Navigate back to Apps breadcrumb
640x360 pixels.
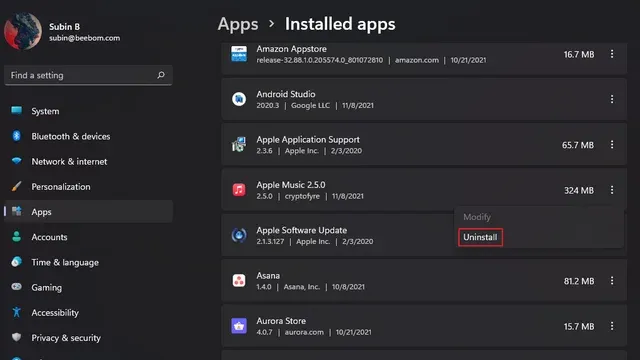pos(238,24)
